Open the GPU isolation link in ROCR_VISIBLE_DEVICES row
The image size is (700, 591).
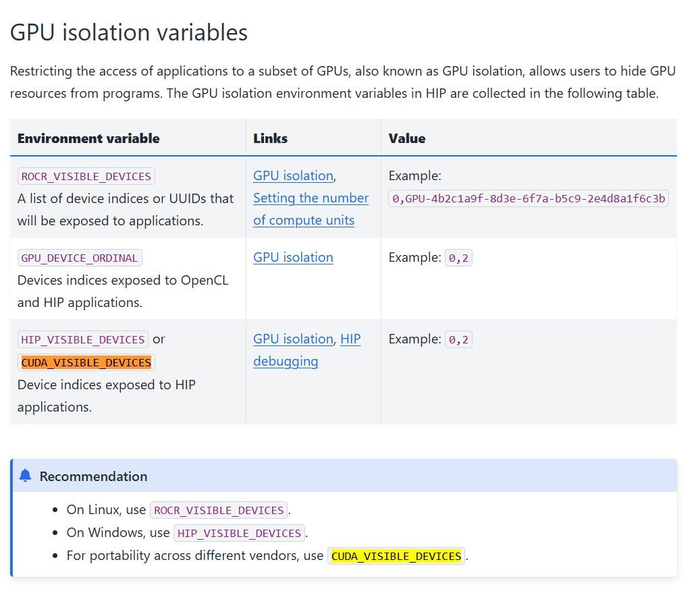pyautogui.click(x=294, y=175)
